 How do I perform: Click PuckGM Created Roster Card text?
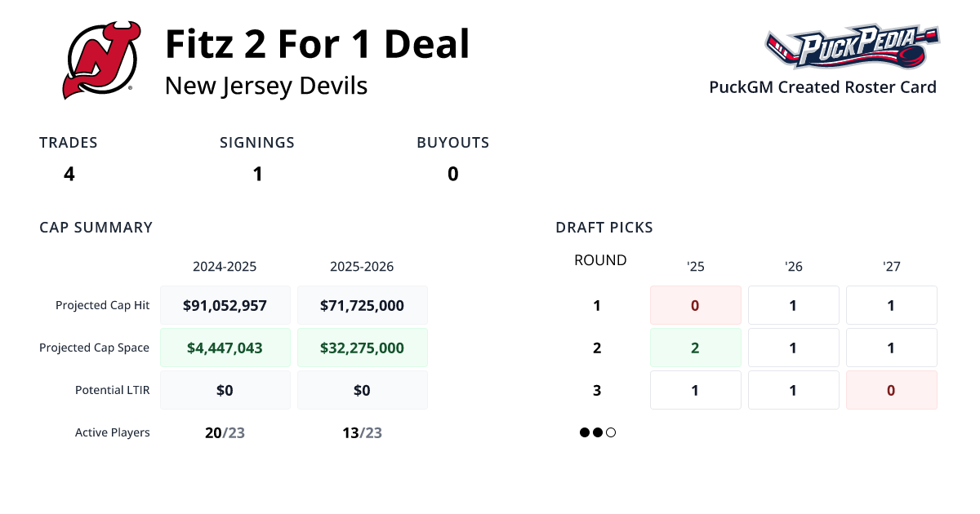(x=822, y=87)
